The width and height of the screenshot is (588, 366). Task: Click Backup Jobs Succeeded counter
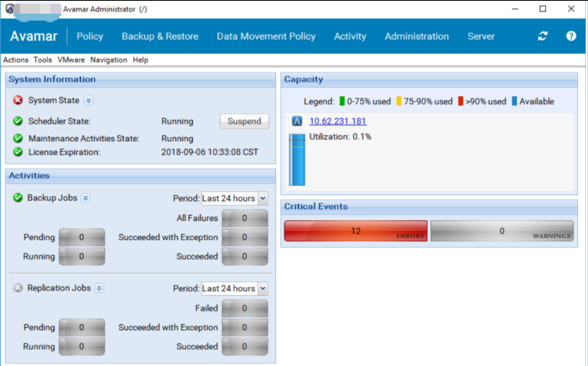tap(245, 256)
